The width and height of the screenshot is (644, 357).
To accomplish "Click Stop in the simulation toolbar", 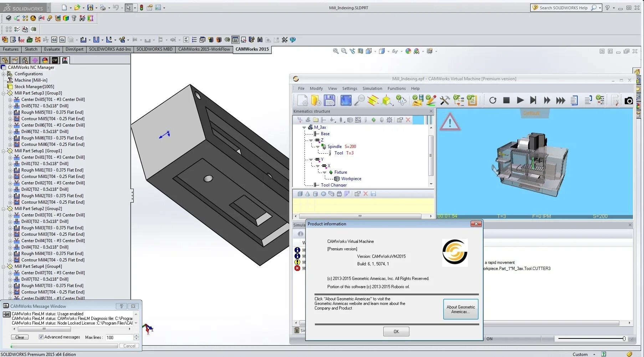I will pos(506,100).
